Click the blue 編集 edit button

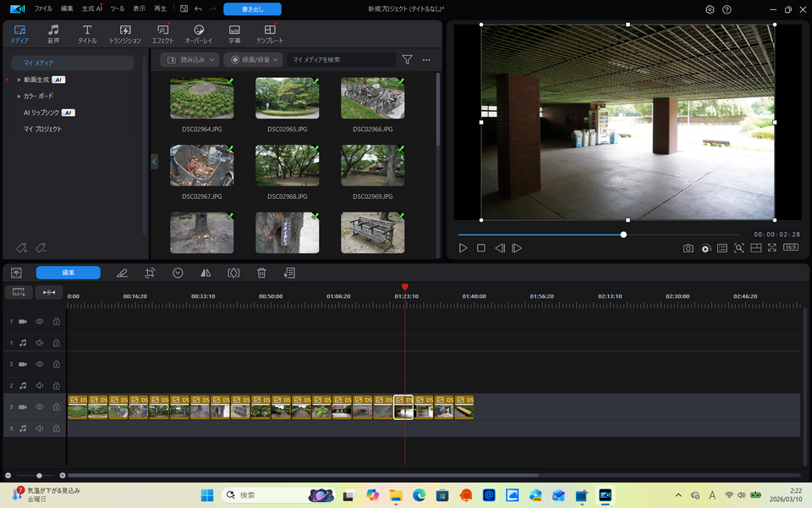pos(68,273)
